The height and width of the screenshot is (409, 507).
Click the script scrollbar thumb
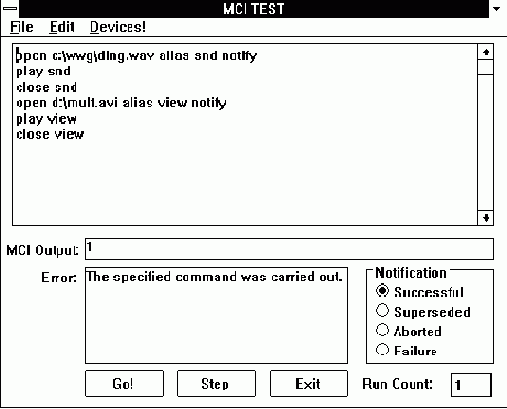click(x=486, y=67)
